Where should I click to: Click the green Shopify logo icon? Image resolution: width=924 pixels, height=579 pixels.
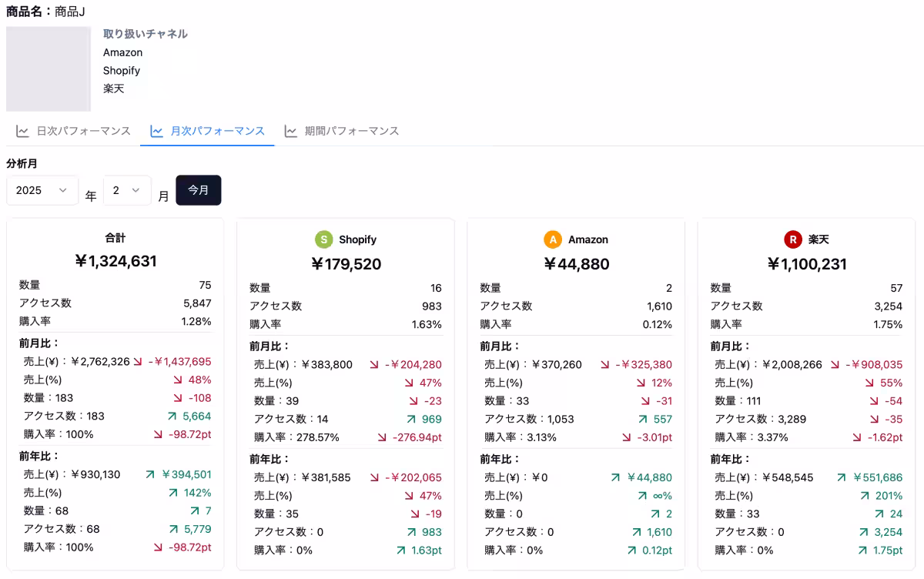coord(324,239)
